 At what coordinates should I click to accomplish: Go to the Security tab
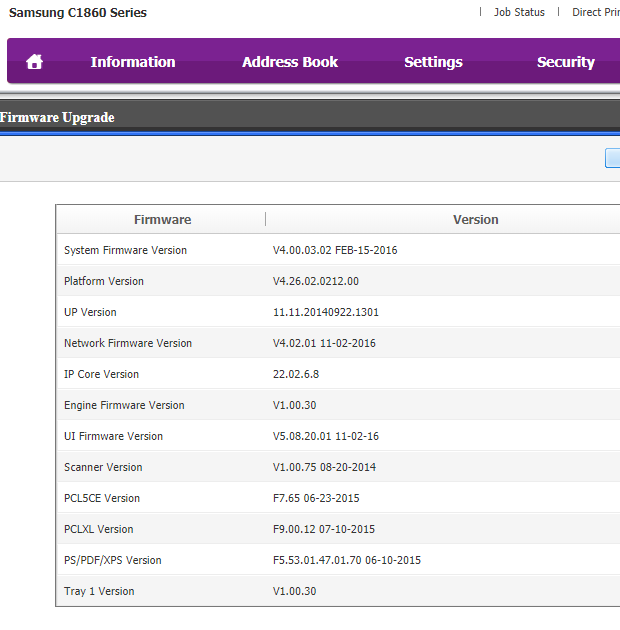click(565, 62)
